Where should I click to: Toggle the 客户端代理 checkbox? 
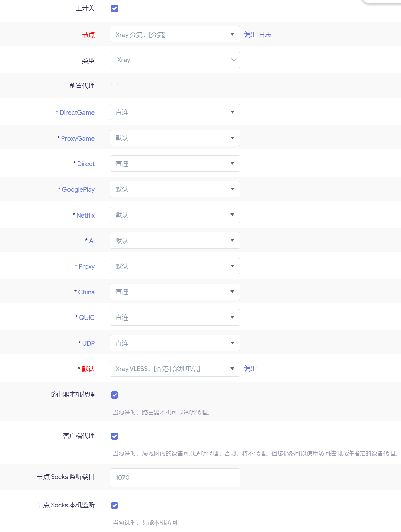tap(114, 436)
